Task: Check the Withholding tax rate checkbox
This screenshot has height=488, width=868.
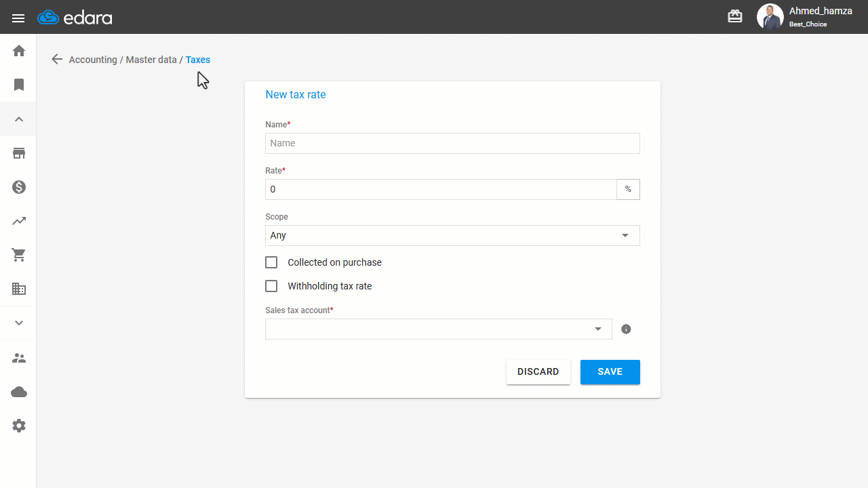Action: (271, 286)
